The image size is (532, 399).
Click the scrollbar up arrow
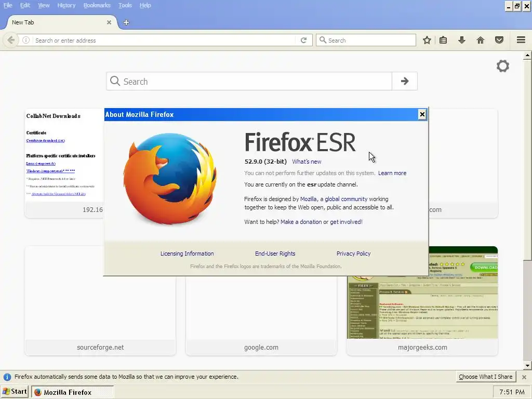click(x=527, y=55)
